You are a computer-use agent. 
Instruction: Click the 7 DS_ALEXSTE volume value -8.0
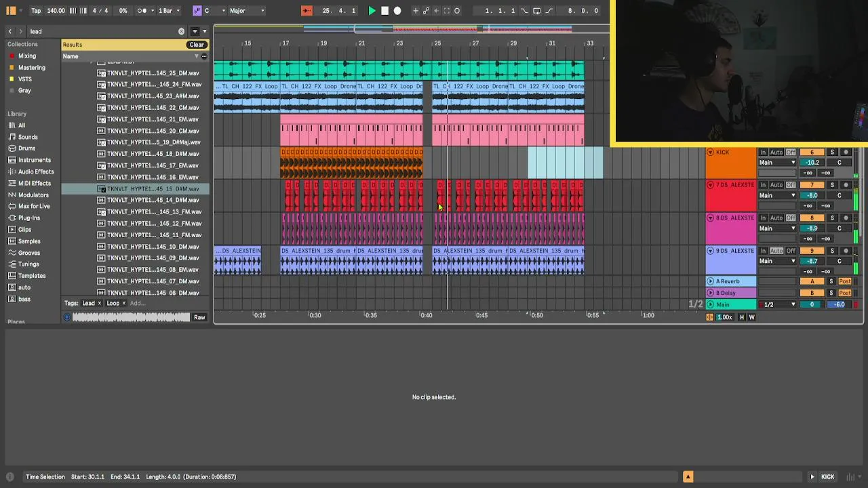click(x=812, y=195)
